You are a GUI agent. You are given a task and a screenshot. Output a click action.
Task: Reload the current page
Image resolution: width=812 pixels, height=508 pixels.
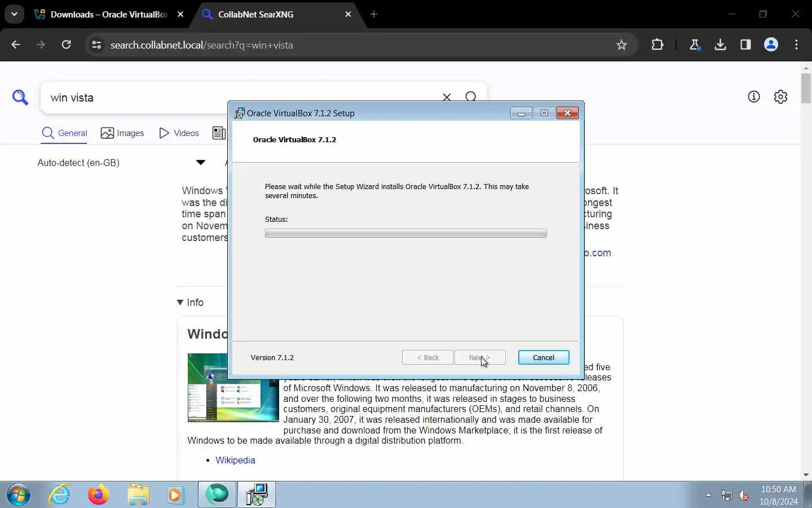66,45
